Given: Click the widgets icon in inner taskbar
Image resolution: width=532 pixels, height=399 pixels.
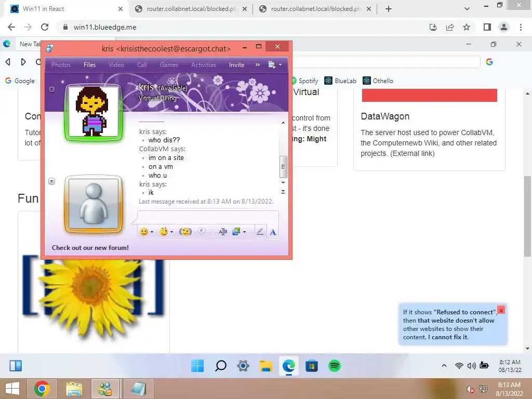Looking at the screenshot, I should pos(16,366).
